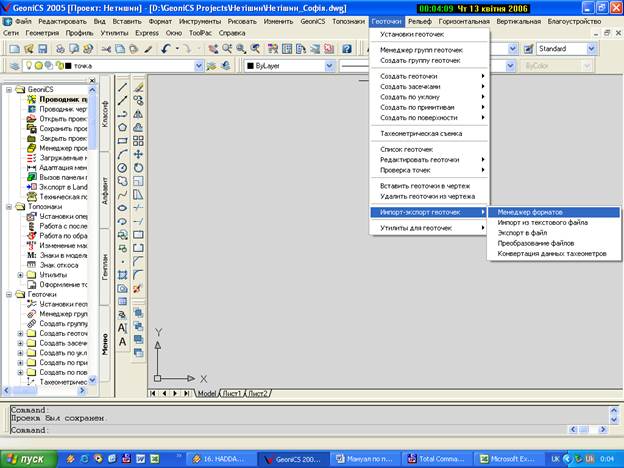This screenshot has height=468, width=624.
Task: Open the Геоточки menu
Action: point(386,21)
